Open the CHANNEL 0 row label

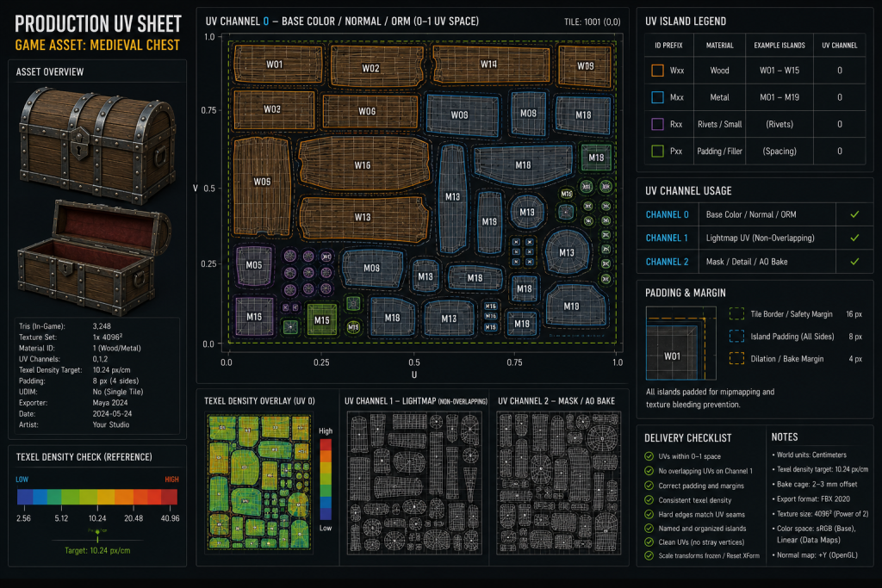[668, 214]
